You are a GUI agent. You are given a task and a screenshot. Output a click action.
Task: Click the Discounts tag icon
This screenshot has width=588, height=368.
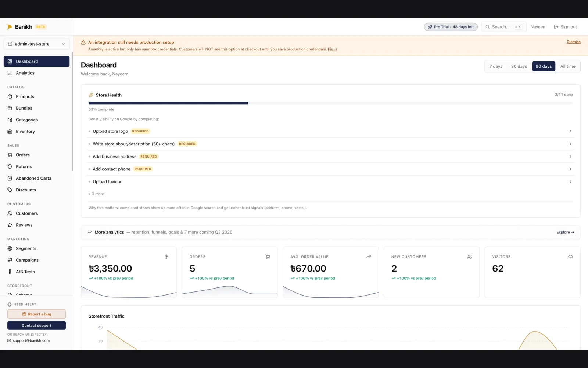pos(10,190)
